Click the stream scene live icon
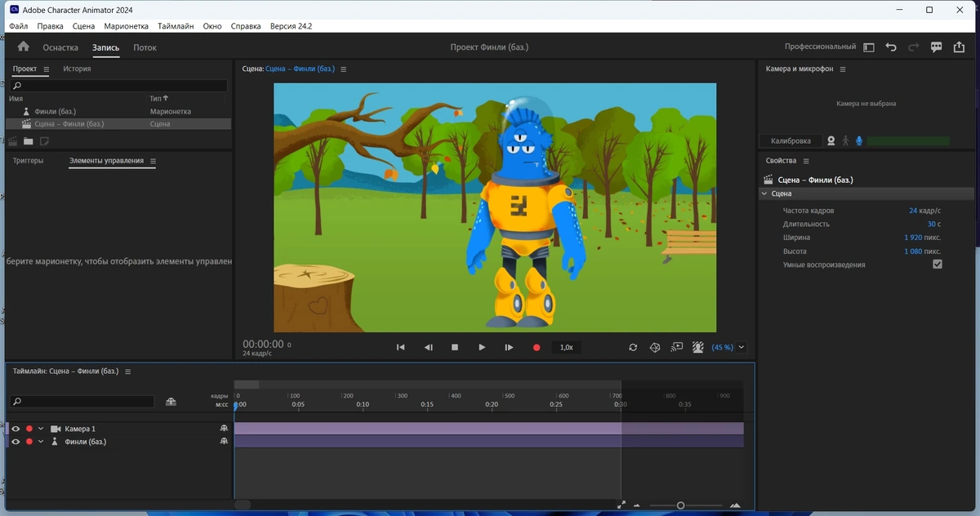Screen dimensions: 980x516 pyautogui.click(x=676, y=347)
